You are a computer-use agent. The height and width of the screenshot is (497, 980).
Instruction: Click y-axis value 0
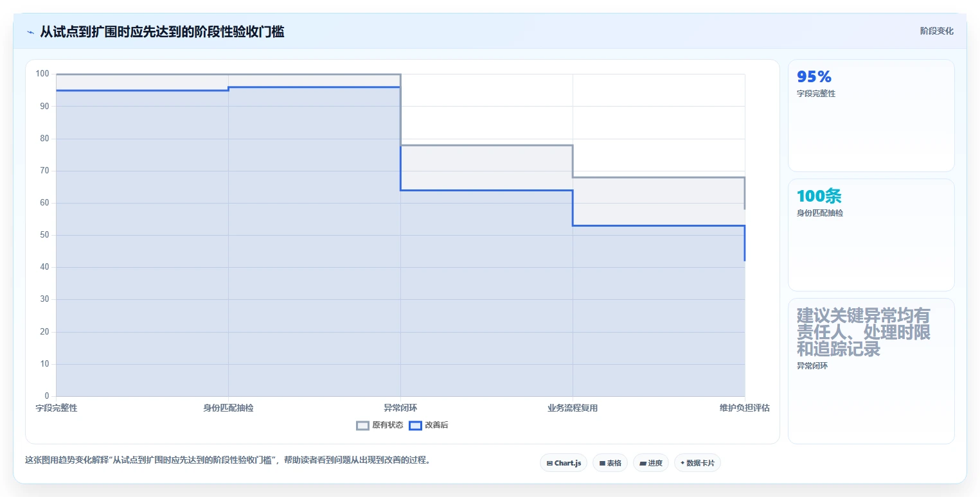[x=47, y=396]
